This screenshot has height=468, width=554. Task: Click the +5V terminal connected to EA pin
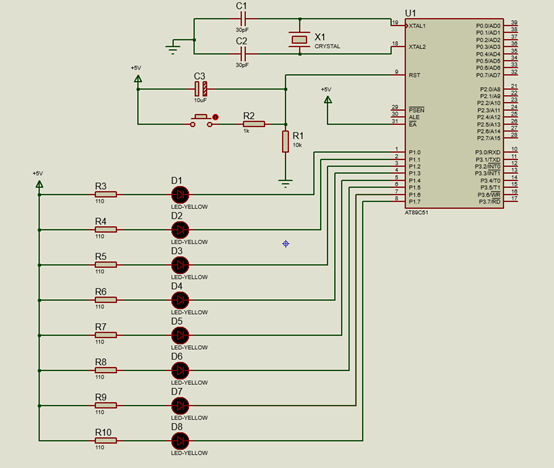click(x=328, y=100)
